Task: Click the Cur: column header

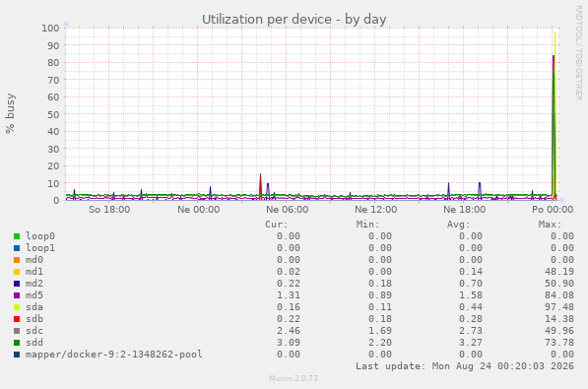Action: pos(277,225)
